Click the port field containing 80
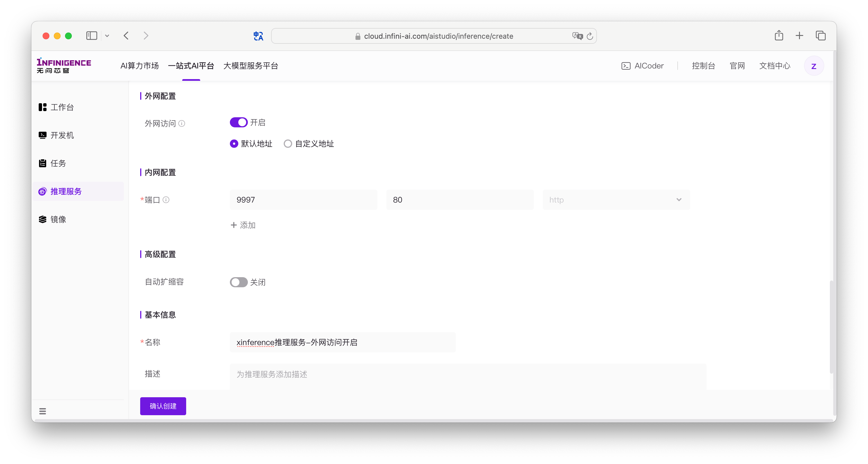Viewport: 868px width, 464px height. tap(460, 200)
